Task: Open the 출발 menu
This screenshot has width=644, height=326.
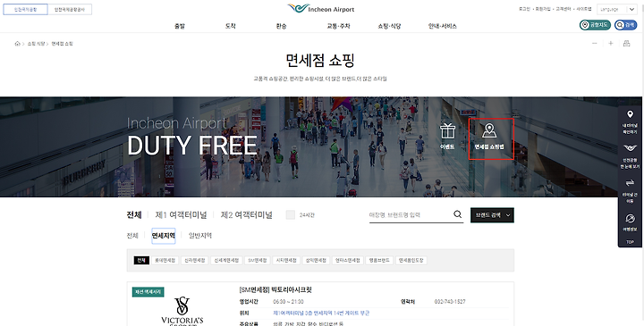Action: point(180,26)
